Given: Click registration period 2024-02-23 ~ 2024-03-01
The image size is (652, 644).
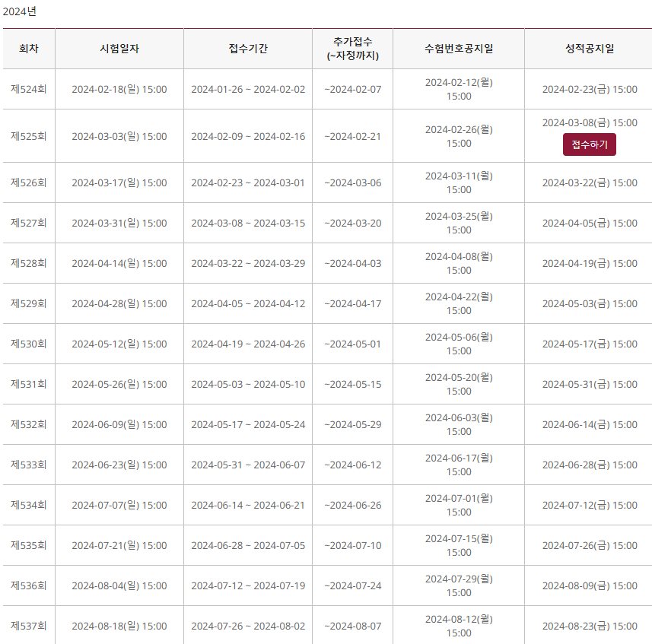Looking at the screenshot, I should (x=248, y=182).
